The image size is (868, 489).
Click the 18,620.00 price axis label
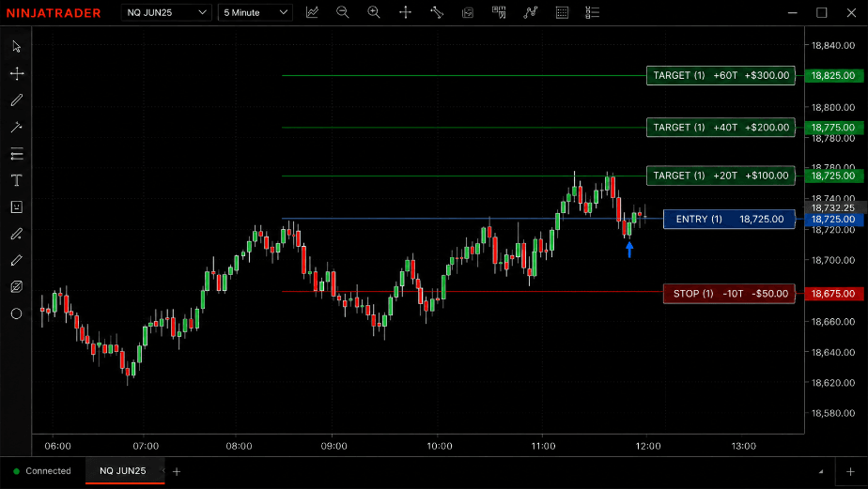pyautogui.click(x=833, y=382)
